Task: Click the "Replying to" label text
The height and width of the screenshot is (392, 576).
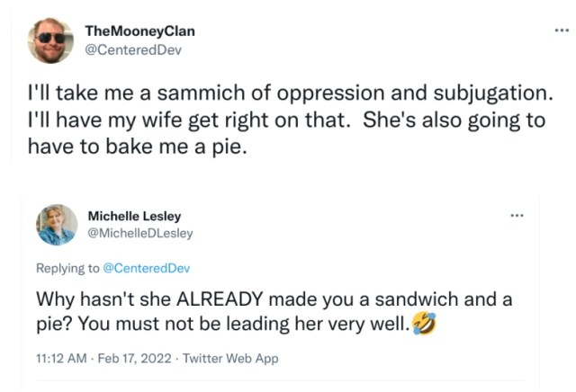Action: pyautogui.click(x=68, y=267)
